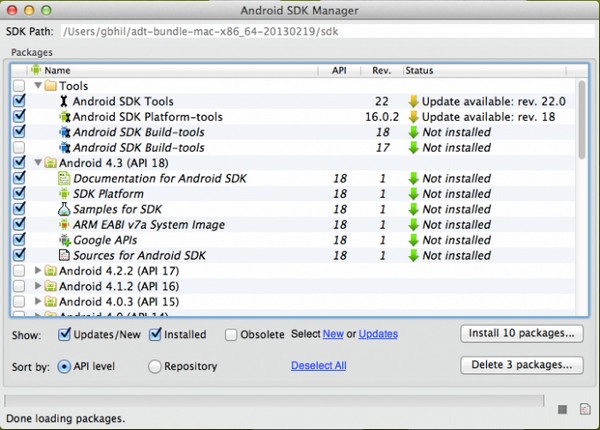
Task: Click the Sources for Android SDK icon
Action: coord(64,255)
